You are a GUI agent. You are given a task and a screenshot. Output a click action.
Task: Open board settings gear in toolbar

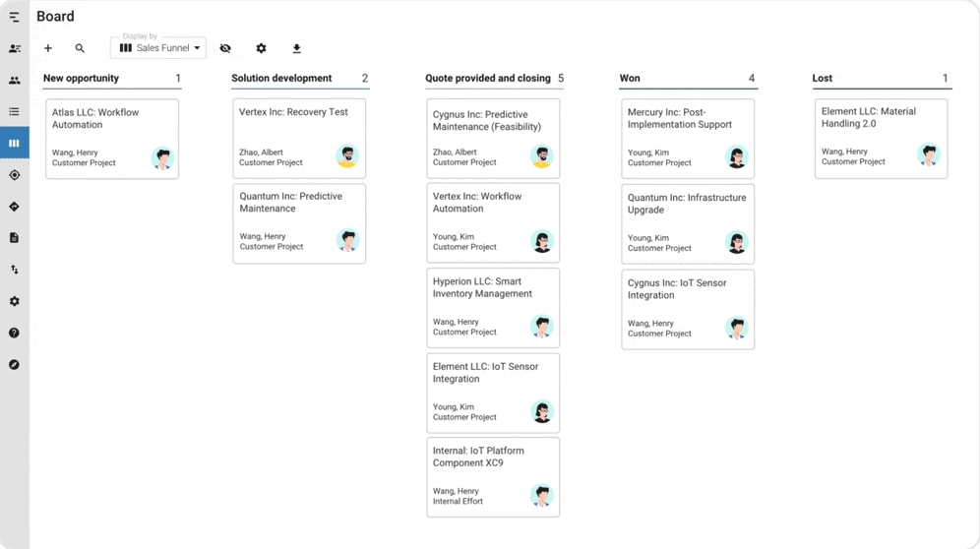262,48
